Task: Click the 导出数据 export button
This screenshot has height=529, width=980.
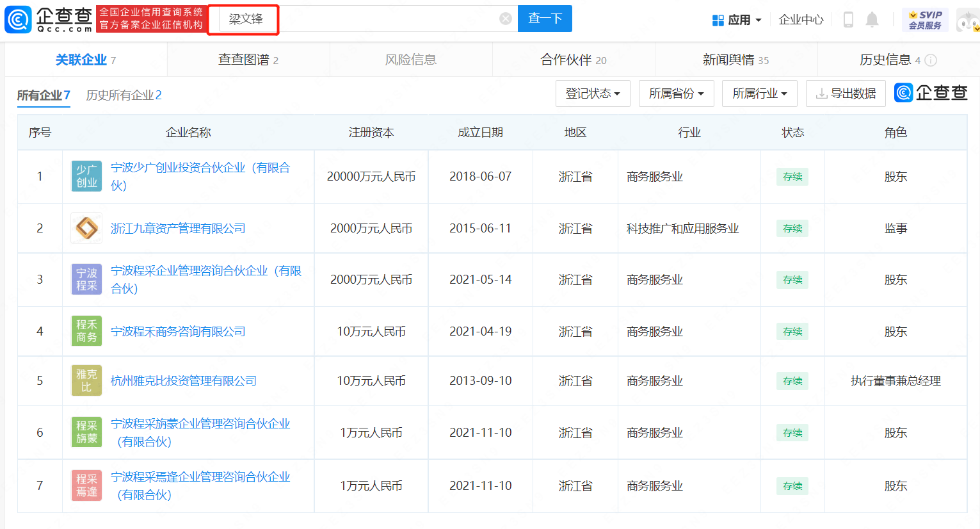Action: pos(846,94)
